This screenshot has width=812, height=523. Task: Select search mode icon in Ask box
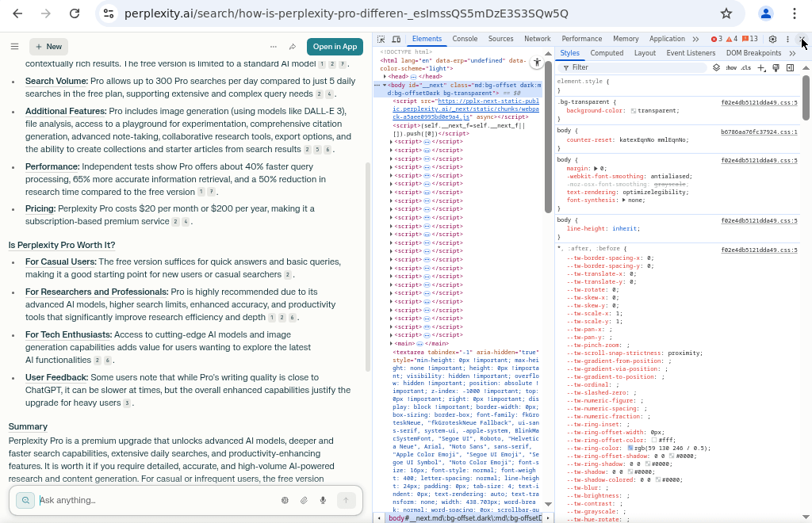coord(25,500)
